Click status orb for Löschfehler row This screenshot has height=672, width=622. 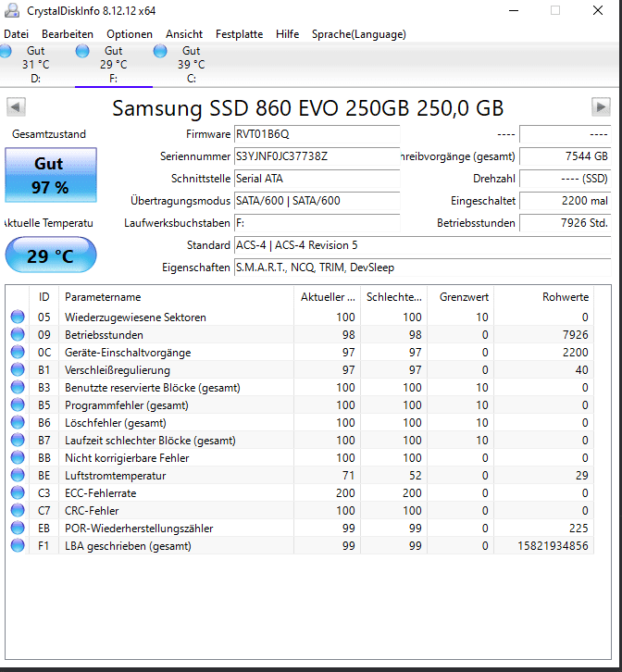[x=18, y=422]
